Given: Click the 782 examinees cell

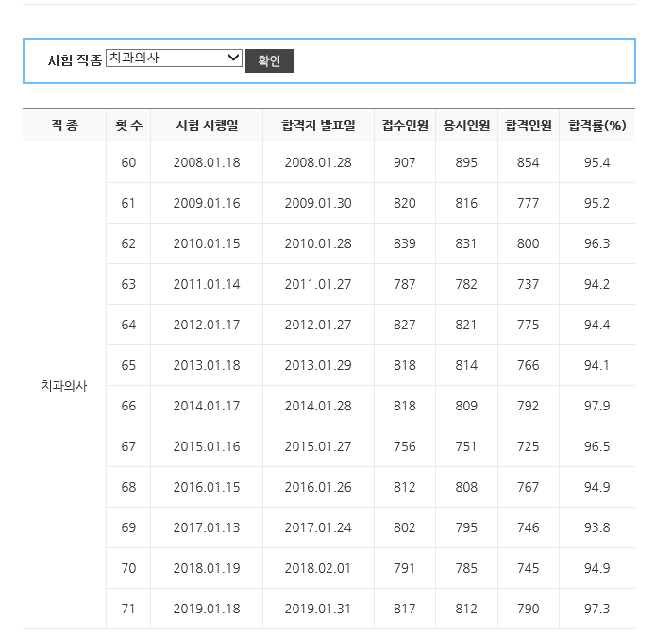Looking at the screenshot, I should (466, 284).
